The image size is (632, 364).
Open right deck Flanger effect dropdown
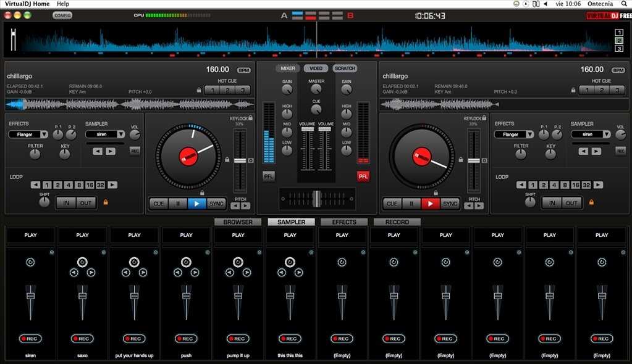pyautogui.click(x=514, y=134)
